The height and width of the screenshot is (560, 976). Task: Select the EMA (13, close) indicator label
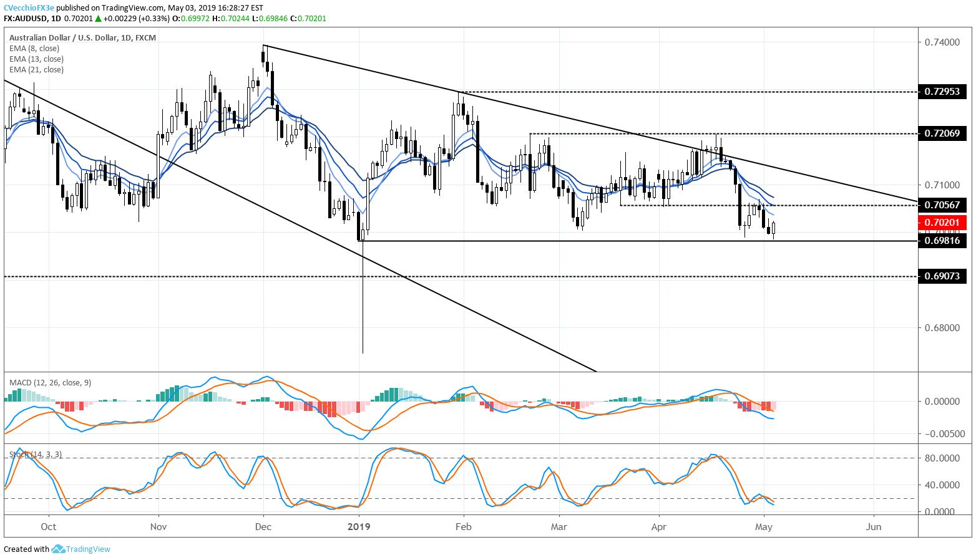point(36,59)
